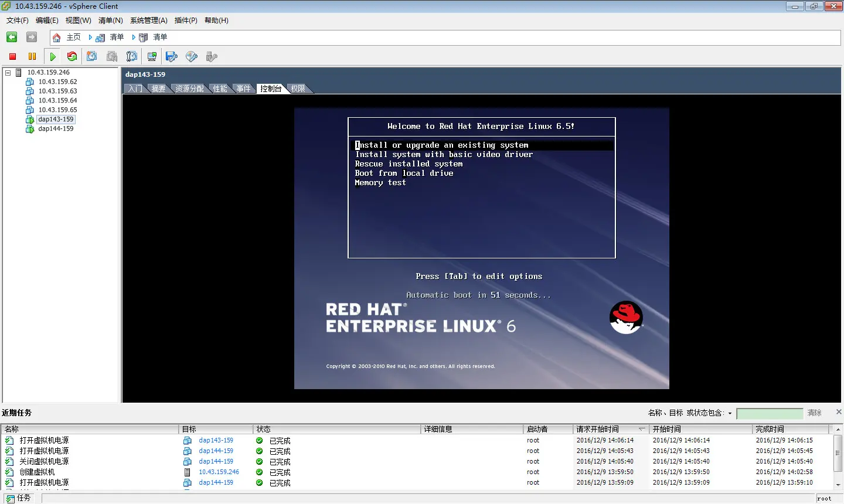
Task: Collapse the 10.43.159.246 host tree node
Action: pyautogui.click(x=8, y=73)
